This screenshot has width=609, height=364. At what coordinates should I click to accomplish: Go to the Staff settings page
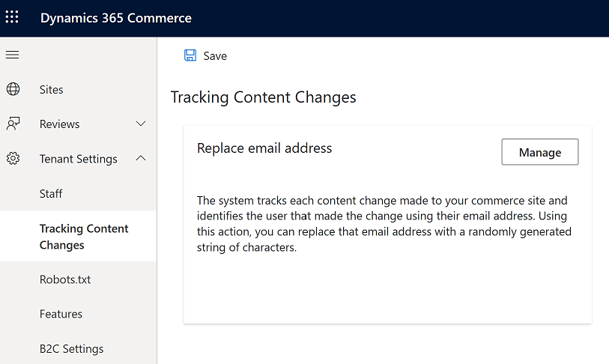point(51,193)
